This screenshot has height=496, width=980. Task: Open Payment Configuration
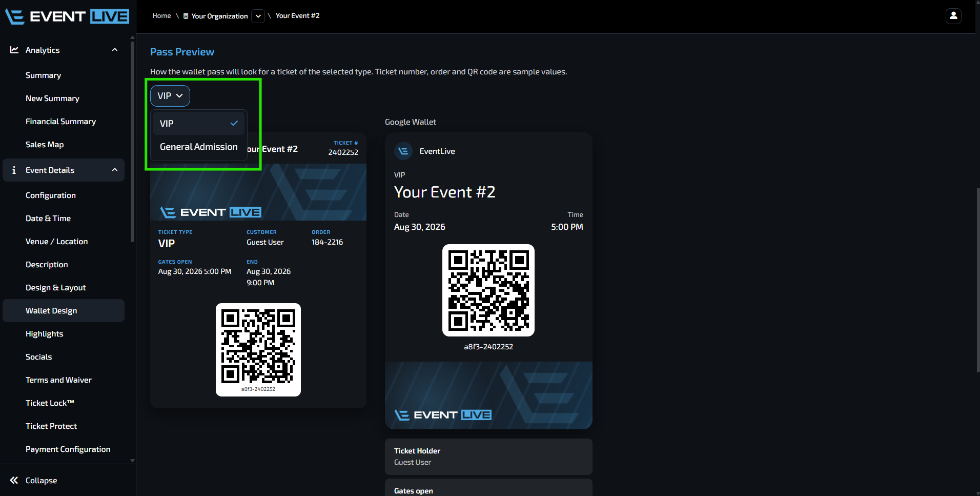pos(68,449)
